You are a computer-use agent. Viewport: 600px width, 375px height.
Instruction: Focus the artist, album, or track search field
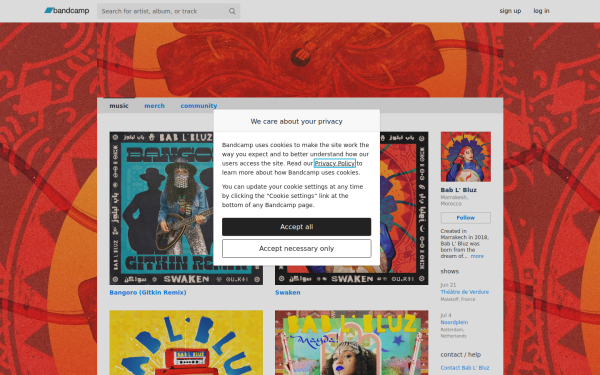point(168,11)
